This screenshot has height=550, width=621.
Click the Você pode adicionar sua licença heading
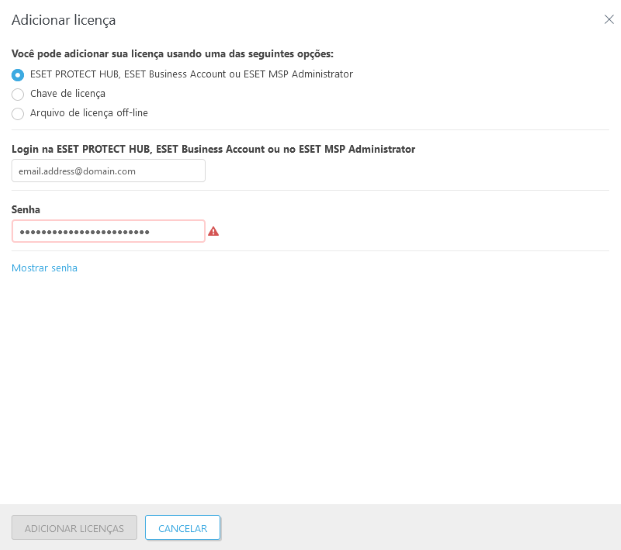pyautogui.click(x=172, y=54)
